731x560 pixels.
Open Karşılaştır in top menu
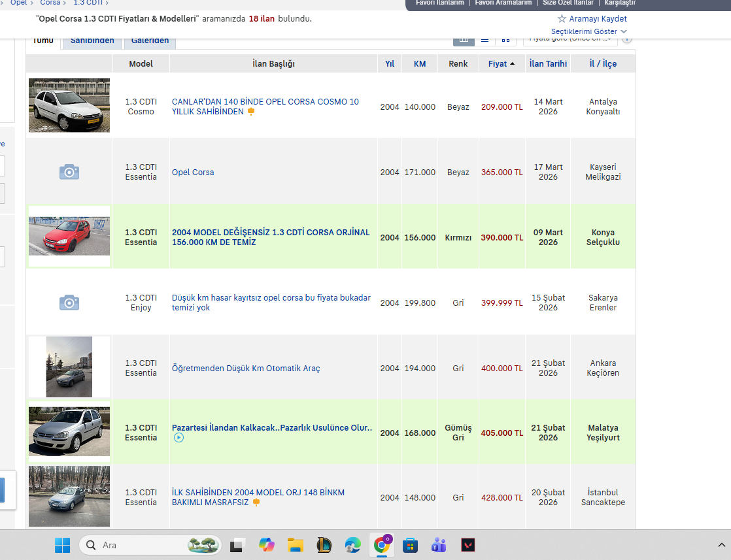[620, 3]
